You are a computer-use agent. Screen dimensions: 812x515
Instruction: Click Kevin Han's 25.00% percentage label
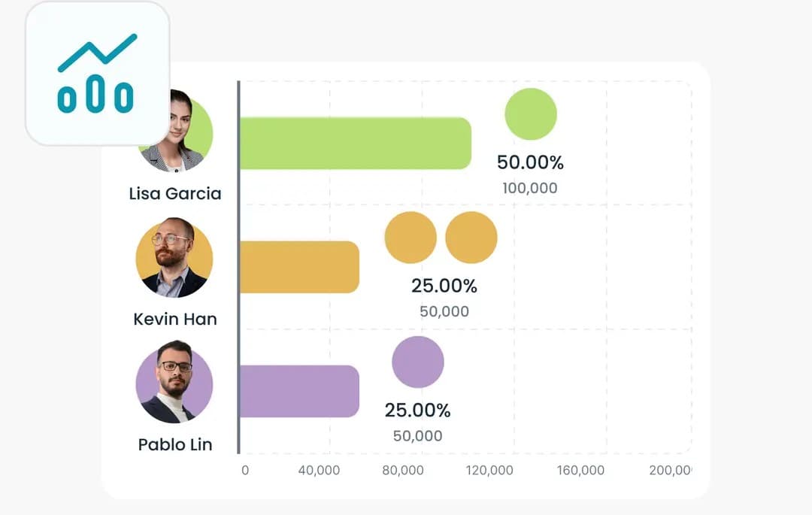[x=444, y=286]
